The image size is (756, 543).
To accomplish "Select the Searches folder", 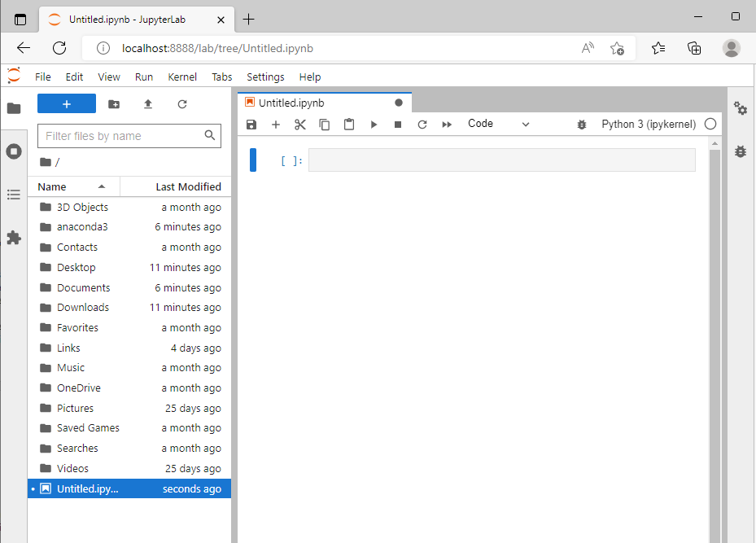I will (x=129, y=448).
